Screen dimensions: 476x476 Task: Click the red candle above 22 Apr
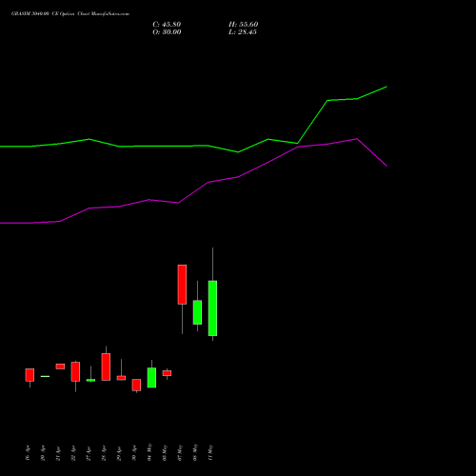(x=75, y=371)
